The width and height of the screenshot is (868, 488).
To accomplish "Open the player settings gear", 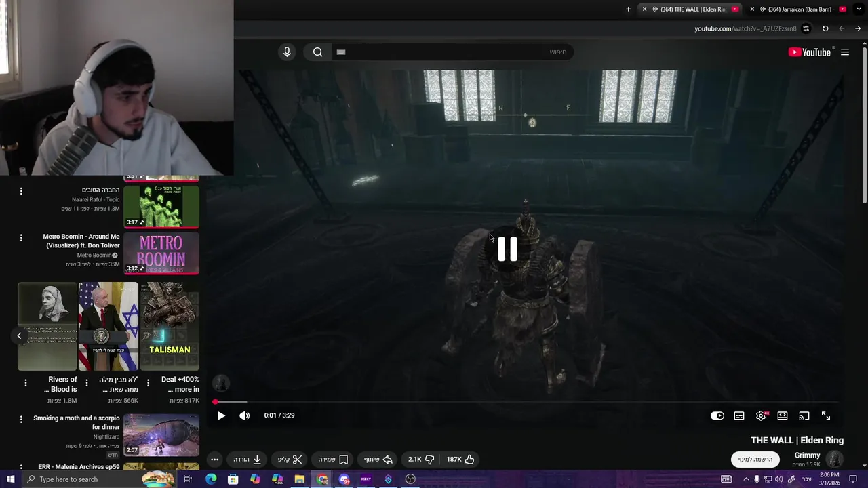I will click(x=761, y=415).
